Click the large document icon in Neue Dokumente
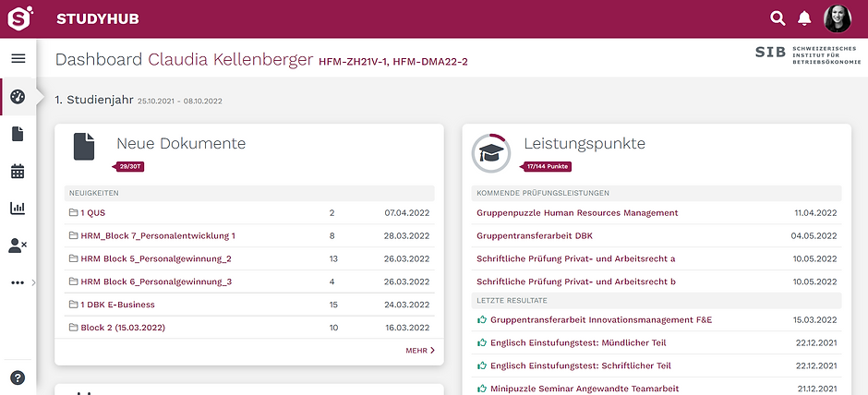Image resolution: width=868 pixels, height=395 pixels. [x=84, y=147]
